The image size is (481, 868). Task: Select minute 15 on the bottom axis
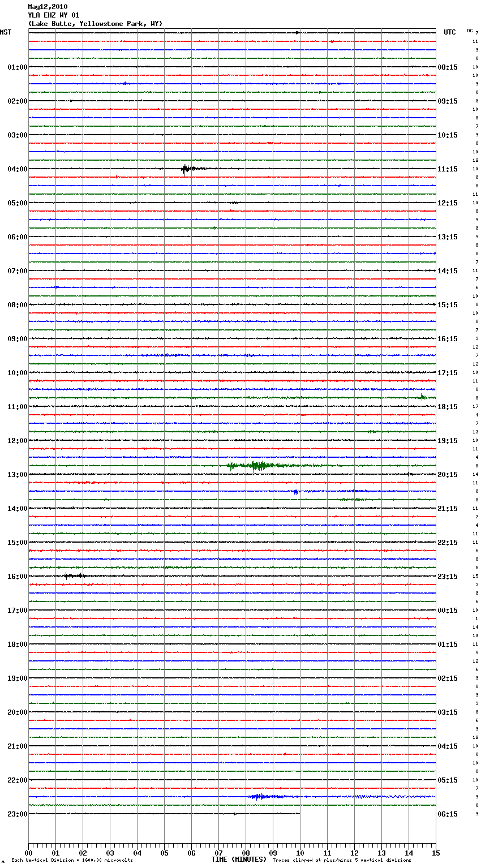[436, 853]
